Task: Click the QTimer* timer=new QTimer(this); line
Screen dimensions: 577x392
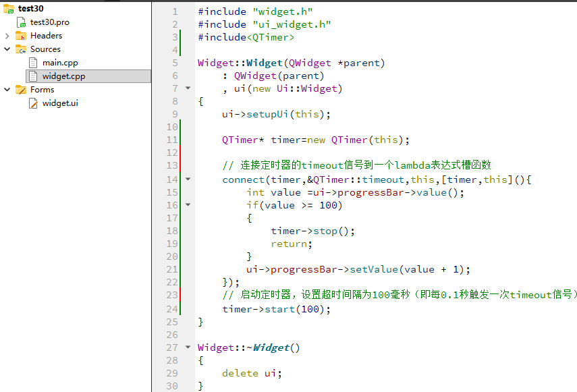Action: coord(315,140)
